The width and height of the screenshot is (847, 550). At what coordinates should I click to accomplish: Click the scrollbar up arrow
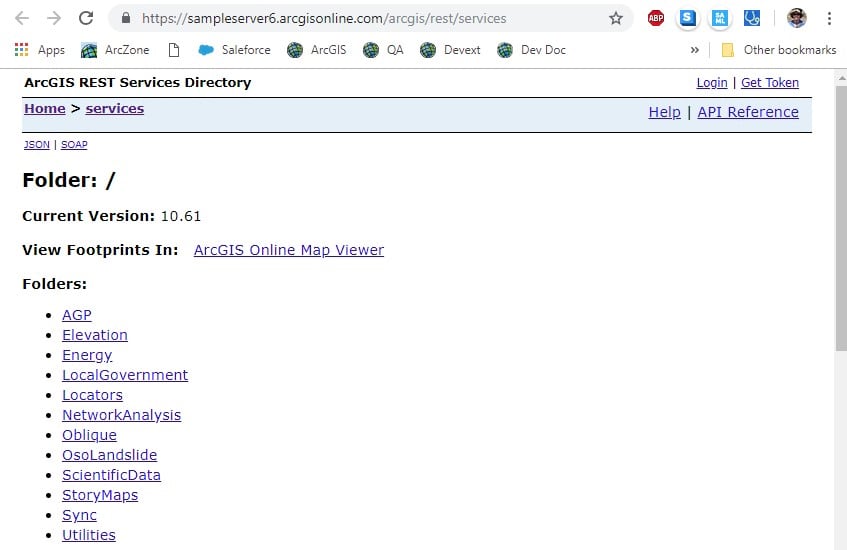pyautogui.click(x=841, y=78)
